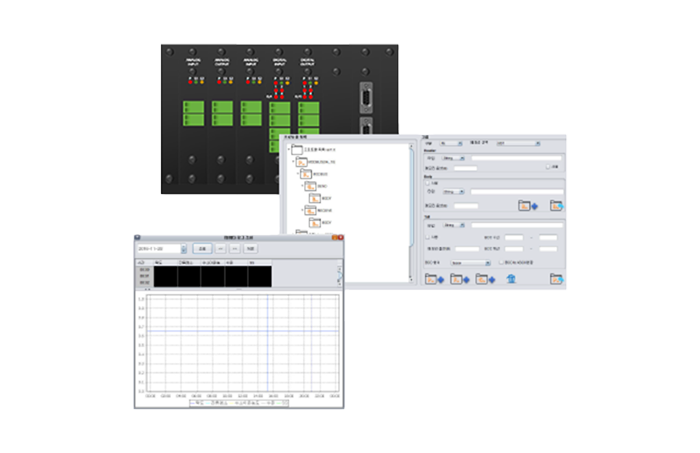Collapse the root node of the protocol tree
Image resolution: width=700 pixels, height=453 pixels.
click(289, 150)
